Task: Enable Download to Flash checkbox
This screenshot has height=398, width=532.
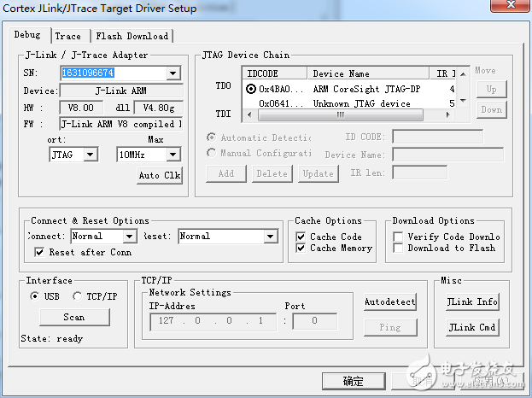Action: [x=398, y=248]
